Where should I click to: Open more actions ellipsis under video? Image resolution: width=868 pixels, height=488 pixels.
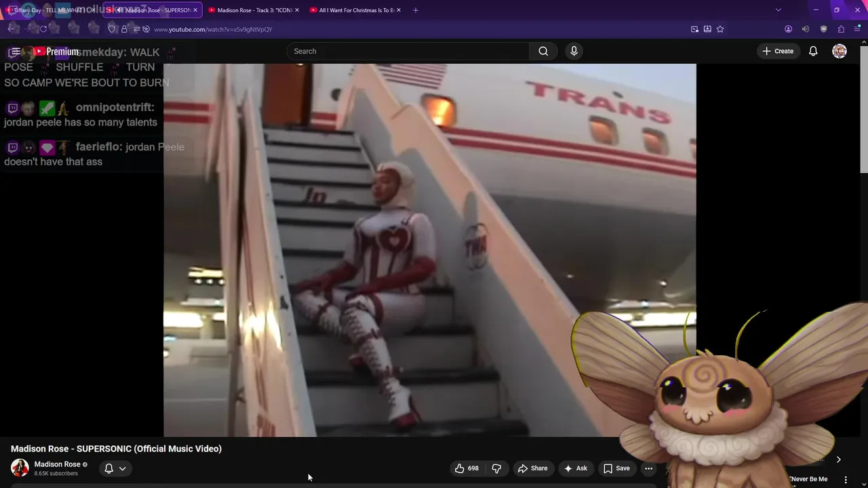648,468
